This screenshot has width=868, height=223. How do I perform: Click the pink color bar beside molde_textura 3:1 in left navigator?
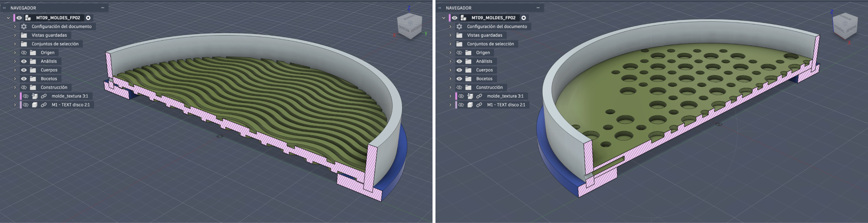(x=21, y=96)
